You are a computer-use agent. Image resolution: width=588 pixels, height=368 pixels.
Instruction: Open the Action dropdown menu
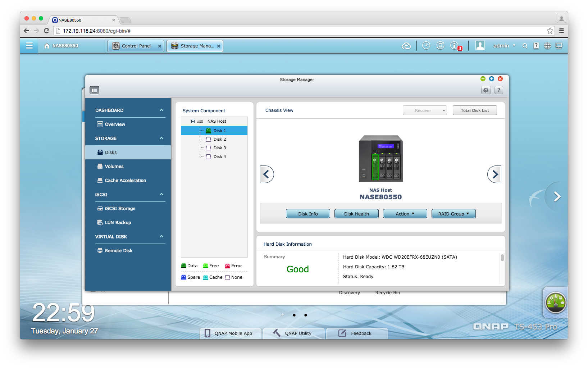405,214
